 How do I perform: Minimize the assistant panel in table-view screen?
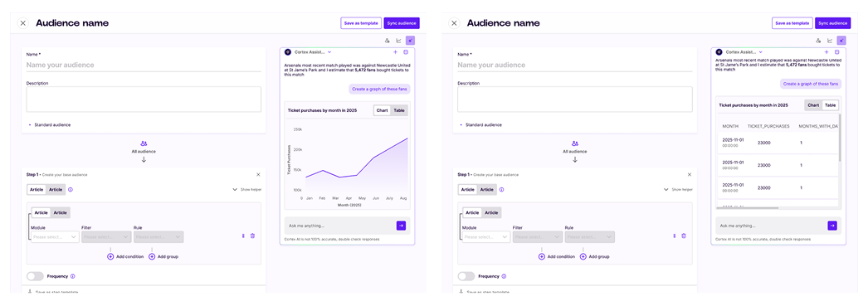(837, 52)
